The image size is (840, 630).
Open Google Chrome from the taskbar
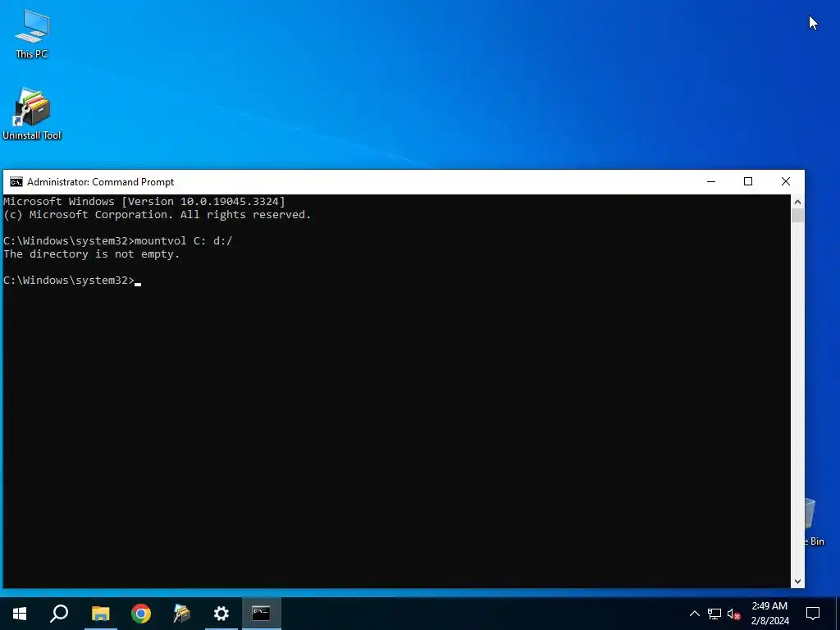(x=141, y=614)
